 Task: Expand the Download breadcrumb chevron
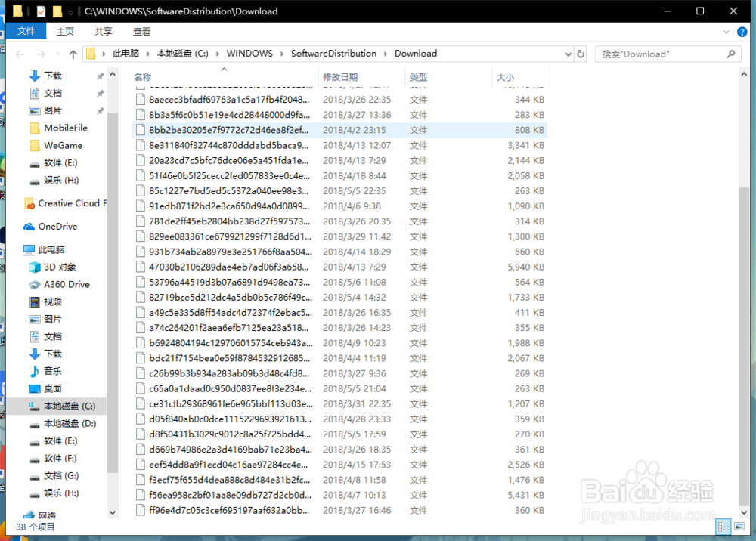point(445,54)
